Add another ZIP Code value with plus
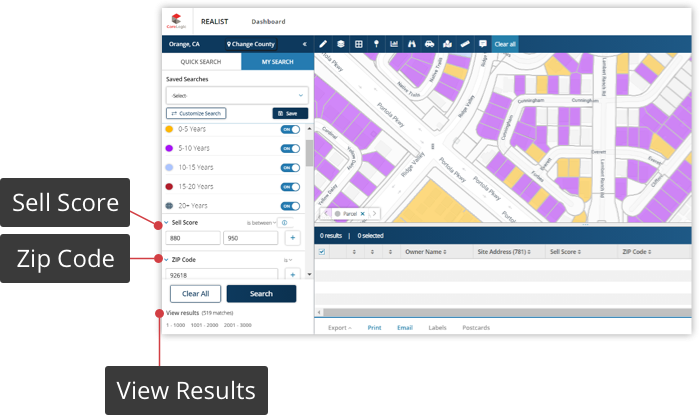Screen dimensions: 700x415 (x=292, y=274)
